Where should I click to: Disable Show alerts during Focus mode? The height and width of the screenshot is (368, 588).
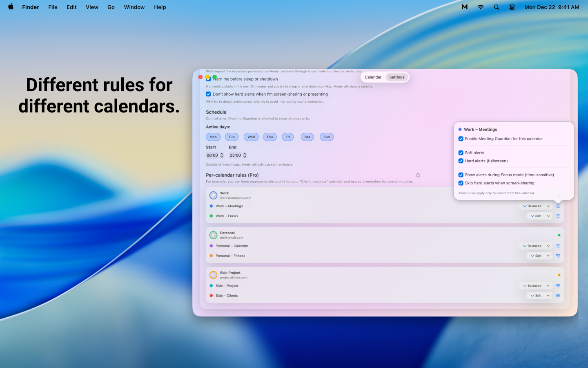pos(461,175)
